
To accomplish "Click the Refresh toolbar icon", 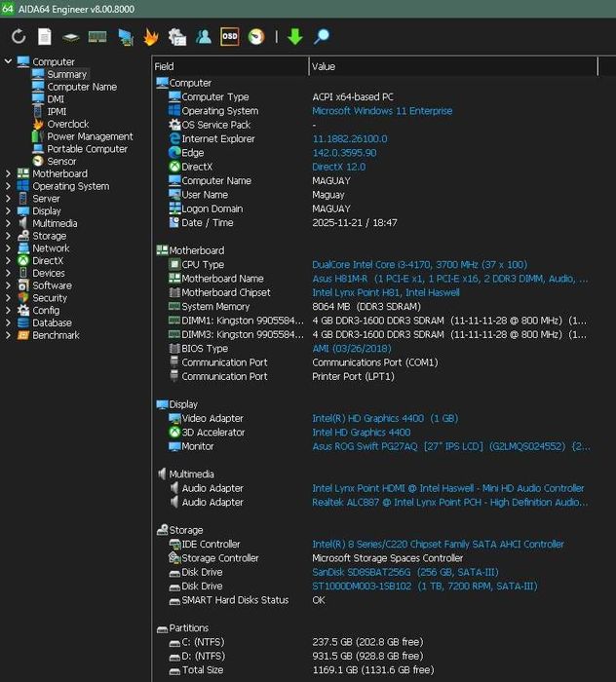I will pyautogui.click(x=19, y=37).
